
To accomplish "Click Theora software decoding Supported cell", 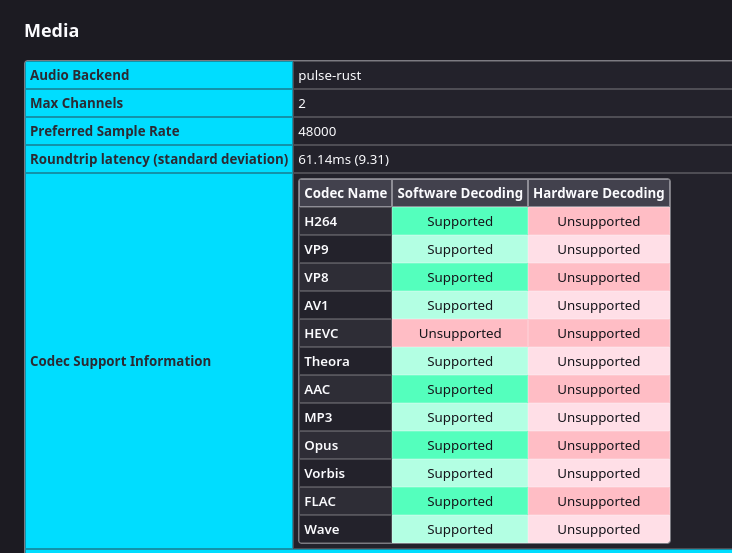I will [x=460, y=361].
